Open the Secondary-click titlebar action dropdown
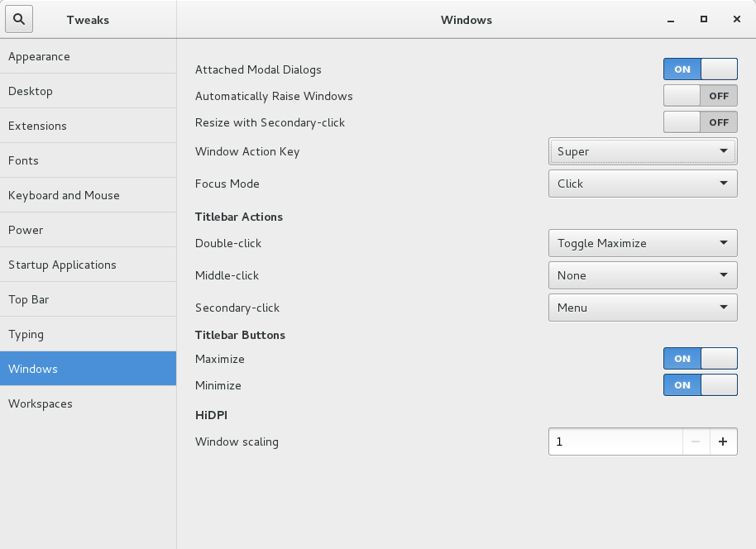756x549 pixels. 643,308
